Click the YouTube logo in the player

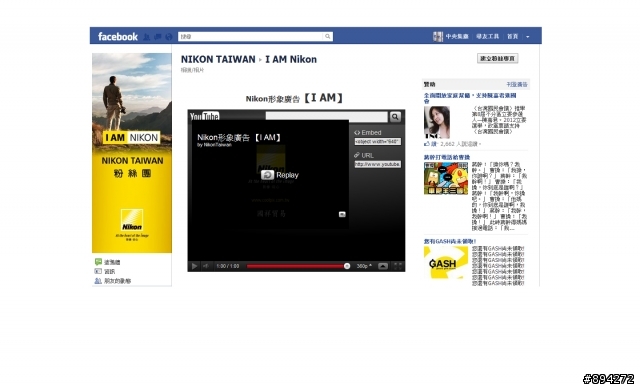pyautogui.click(x=204, y=117)
